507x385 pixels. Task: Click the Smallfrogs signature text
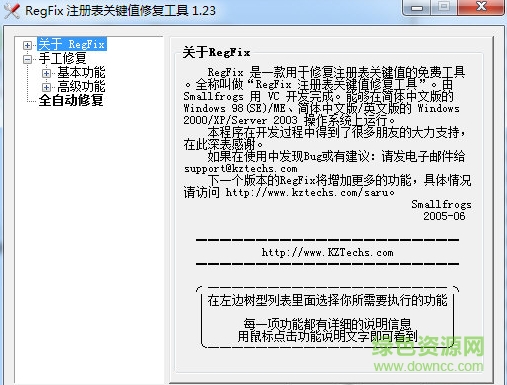coord(441,204)
